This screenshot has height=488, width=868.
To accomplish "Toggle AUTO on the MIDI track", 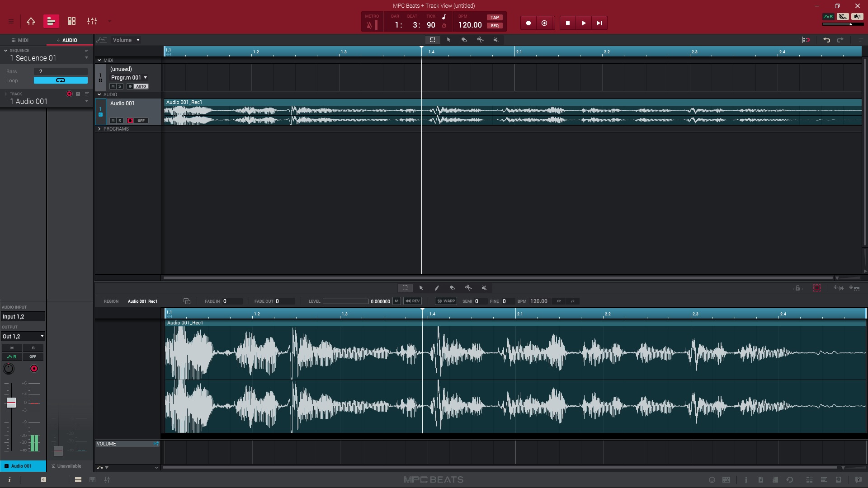I will pos(141,86).
